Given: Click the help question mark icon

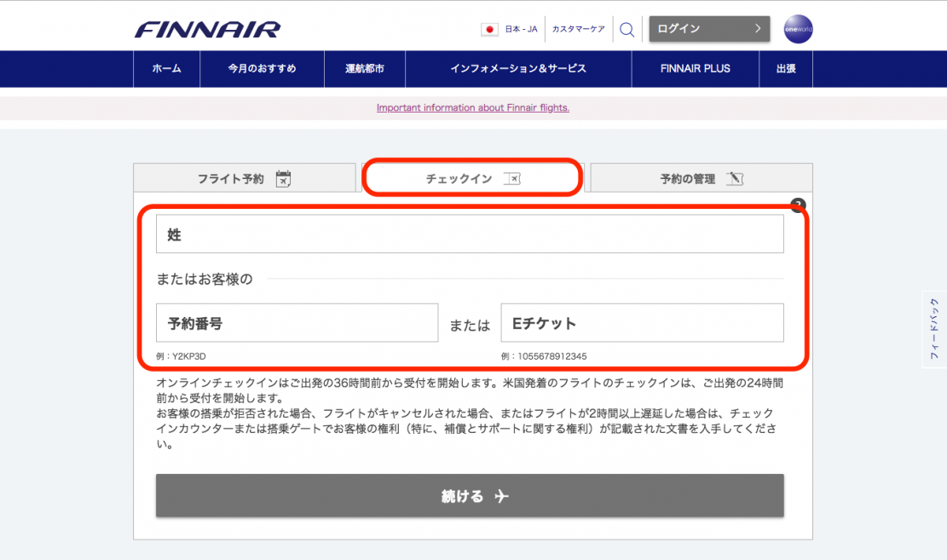Looking at the screenshot, I should [x=798, y=205].
